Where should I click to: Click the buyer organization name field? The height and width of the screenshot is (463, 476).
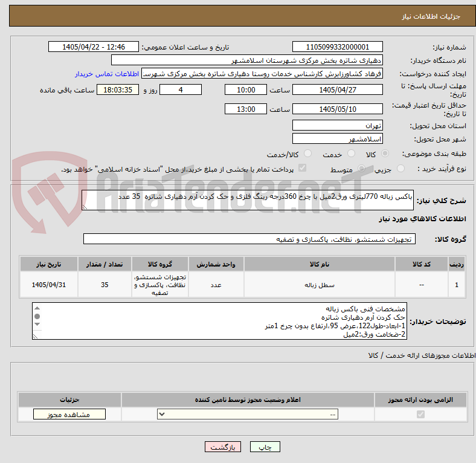pos(247,60)
